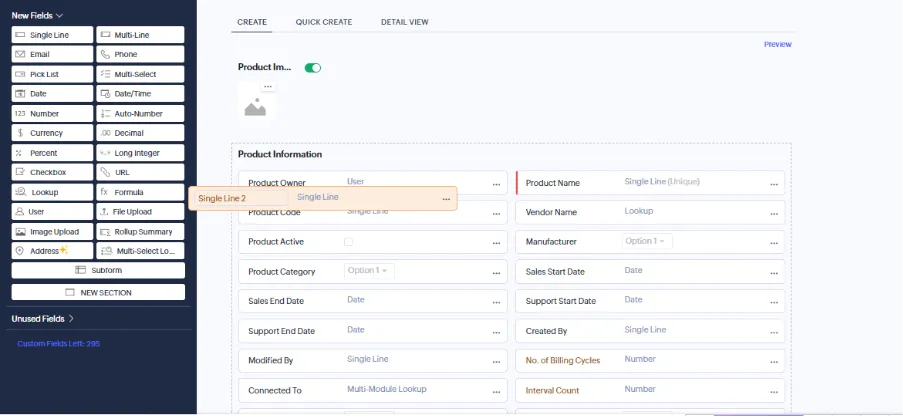This screenshot has width=903, height=417.
Task: Toggle the Product Image switch off
Action: 313,68
